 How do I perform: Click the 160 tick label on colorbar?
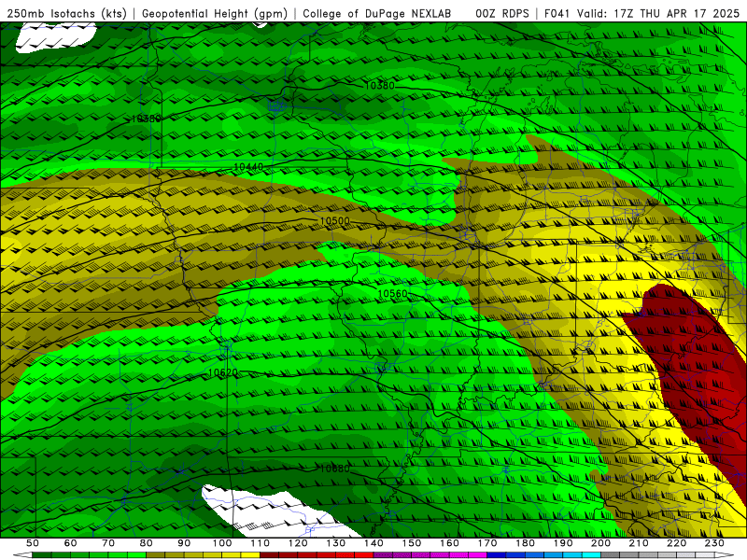449,543
